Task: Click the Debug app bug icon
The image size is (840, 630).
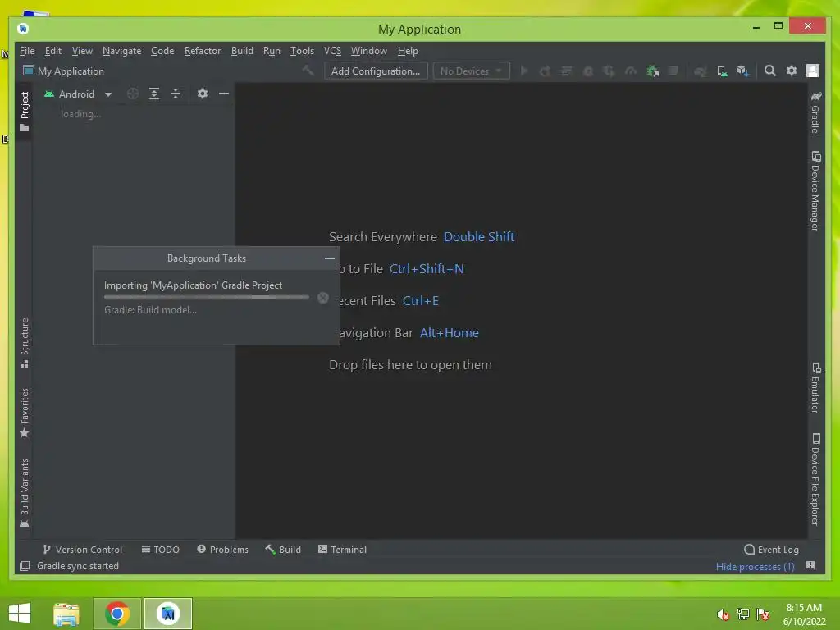Action: [587, 71]
